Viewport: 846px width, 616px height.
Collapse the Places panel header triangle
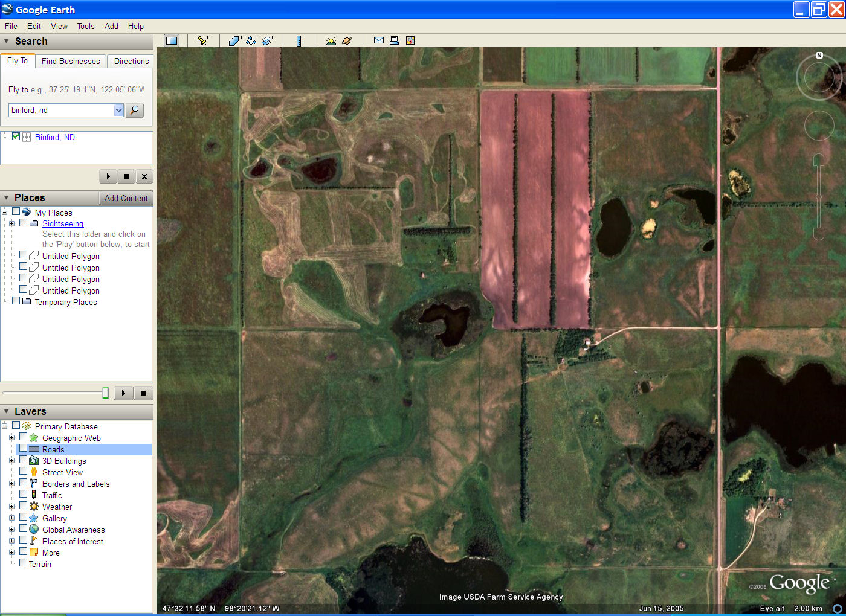pos(7,197)
